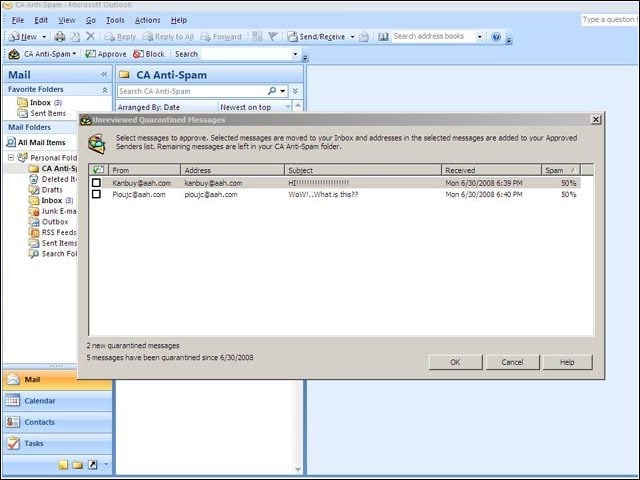Sort the list by the From column
640x480 pixels.
pos(144,170)
